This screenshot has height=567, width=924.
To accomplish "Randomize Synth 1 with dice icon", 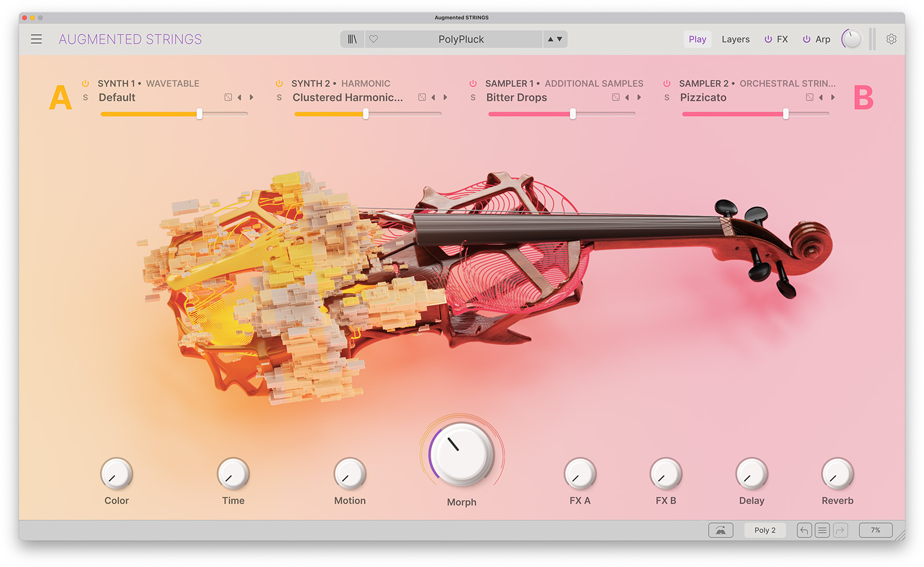I will [x=228, y=98].
